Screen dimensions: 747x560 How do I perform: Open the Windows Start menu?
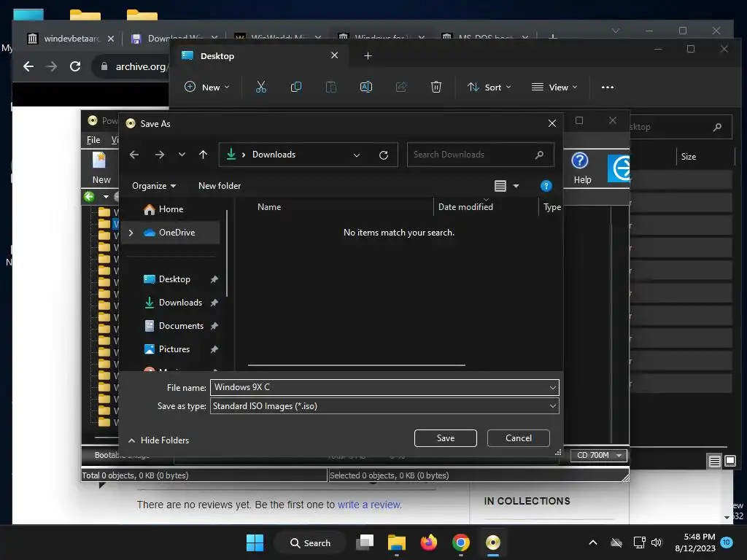255,542
